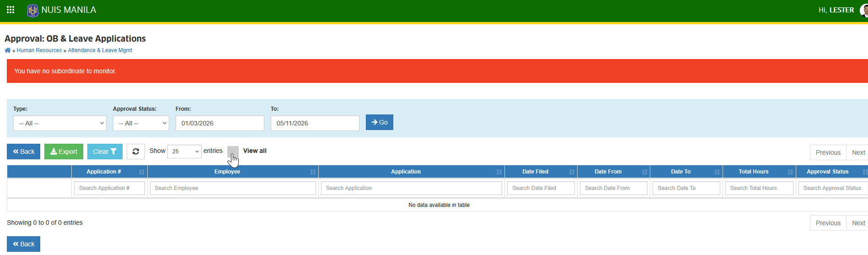Change Show entries count dropdown
868x255 pixels.
tap(184, 151)
